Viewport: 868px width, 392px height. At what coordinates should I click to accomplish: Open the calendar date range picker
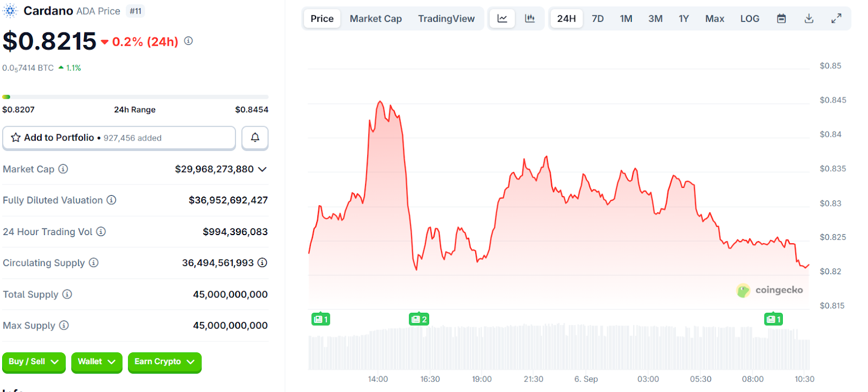pyautogui.click(x=781, y=18)
